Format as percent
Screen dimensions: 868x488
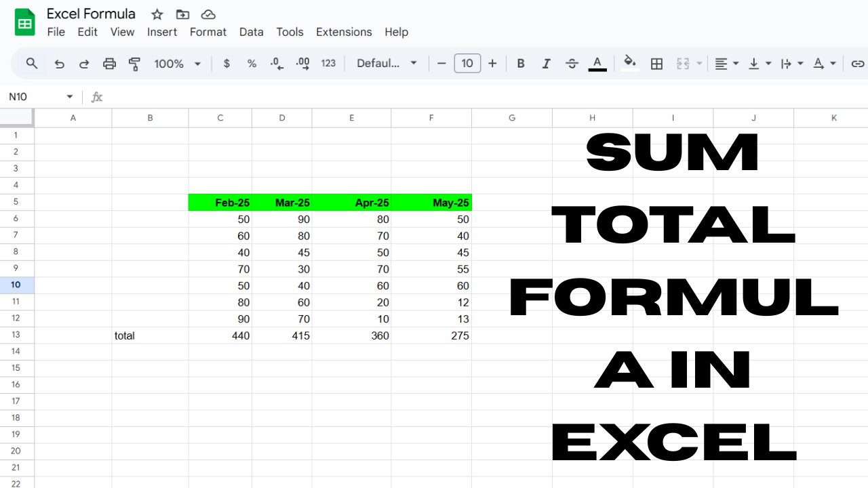tap(252, 63)
